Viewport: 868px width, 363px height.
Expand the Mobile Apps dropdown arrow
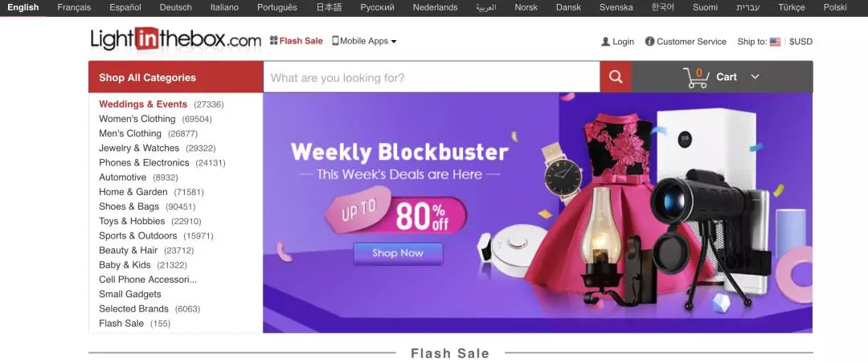point(394,42)
